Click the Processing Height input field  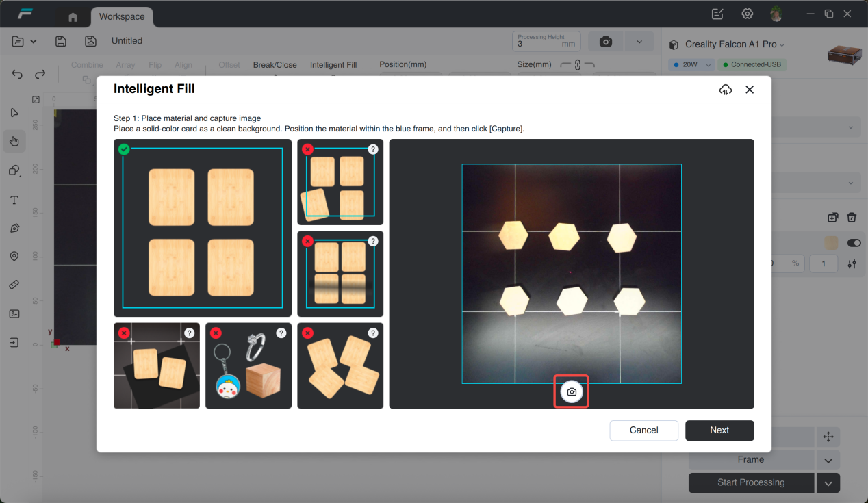click(x=546, y=42)
